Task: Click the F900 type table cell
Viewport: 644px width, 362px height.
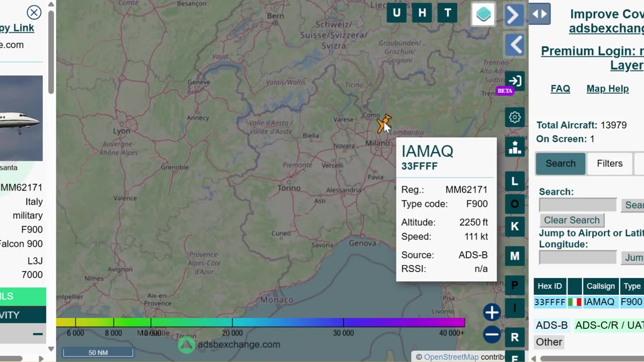Action: [631, 302]
